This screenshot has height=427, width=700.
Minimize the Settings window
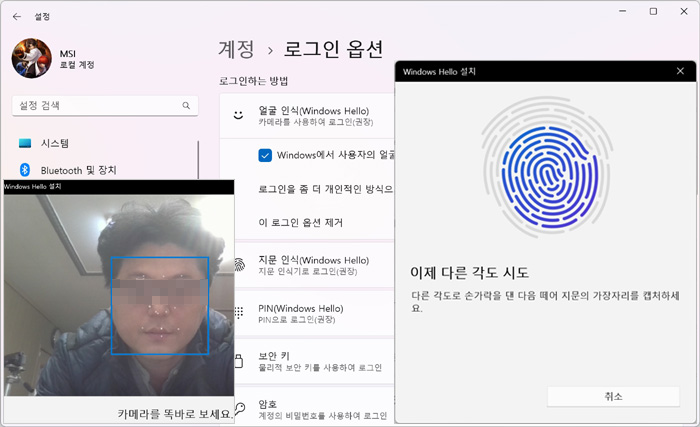tap(623, 11)
